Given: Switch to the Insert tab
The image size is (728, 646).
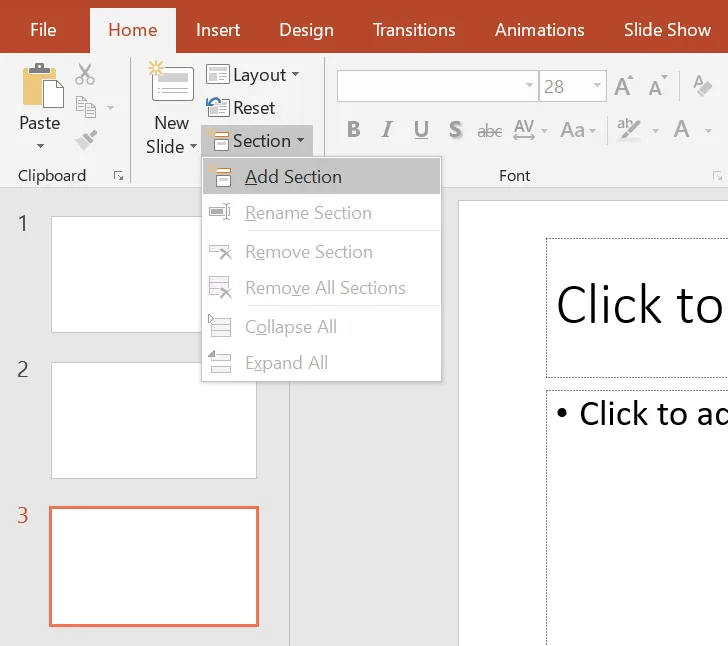Looking at the screenshot, I should pyautogui.click(x=218, y=30).
